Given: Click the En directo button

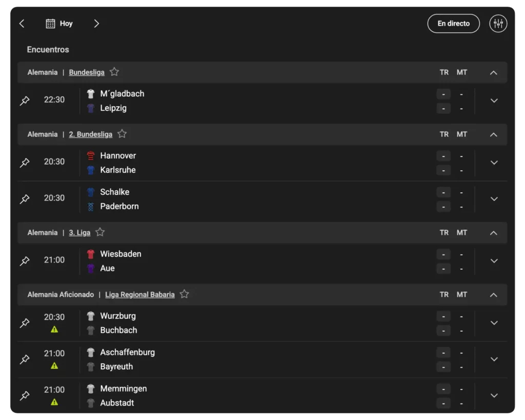Looking at the screenshot, I should click(453, 24).
